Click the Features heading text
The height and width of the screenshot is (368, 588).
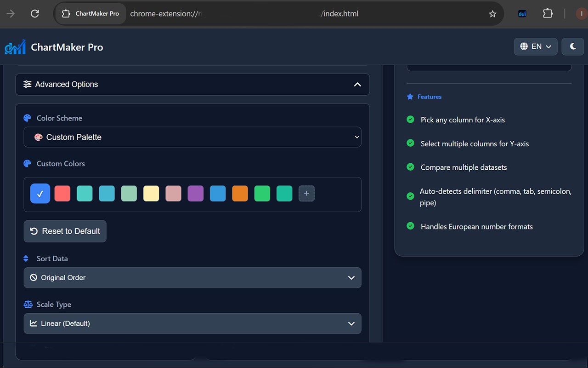coord(430,97)
